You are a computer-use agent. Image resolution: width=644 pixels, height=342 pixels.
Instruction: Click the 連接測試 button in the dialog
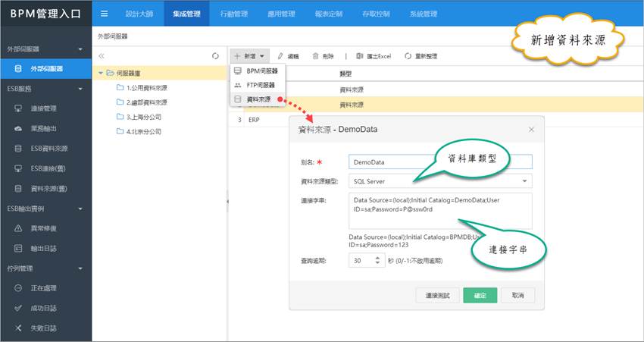pyautogui.click(x=437, y=295)
